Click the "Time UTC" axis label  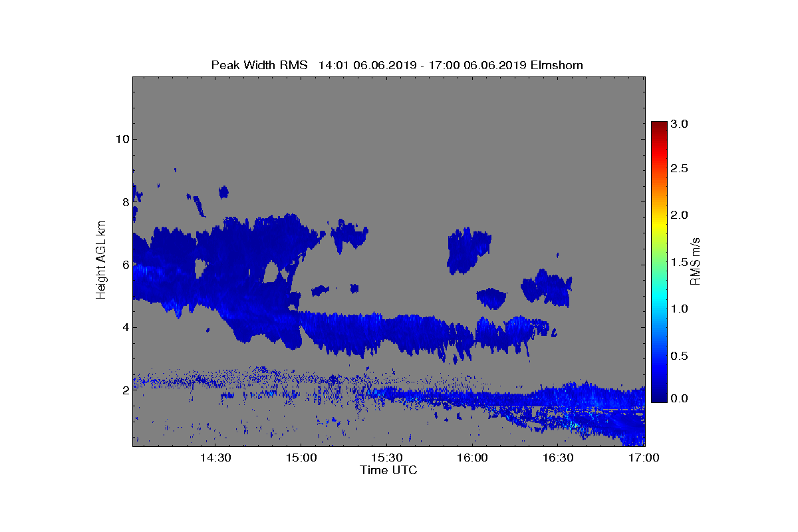click(388, 470)
